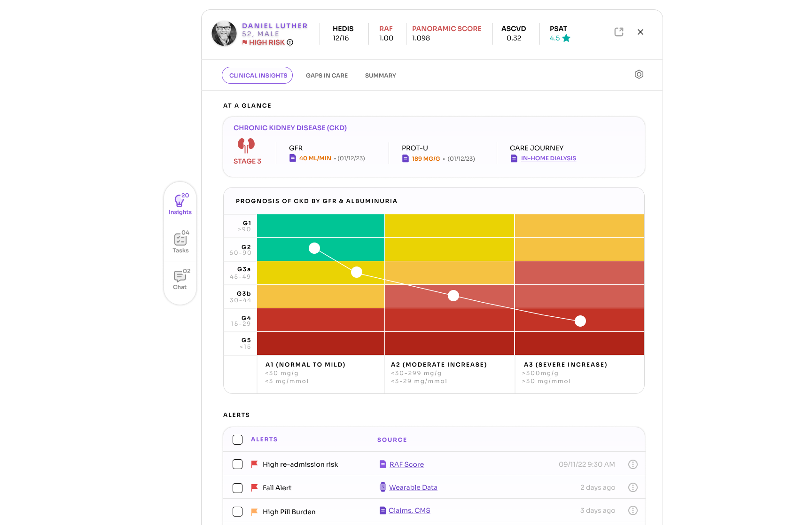Click the open-in-new-window icon

[619, 32]
